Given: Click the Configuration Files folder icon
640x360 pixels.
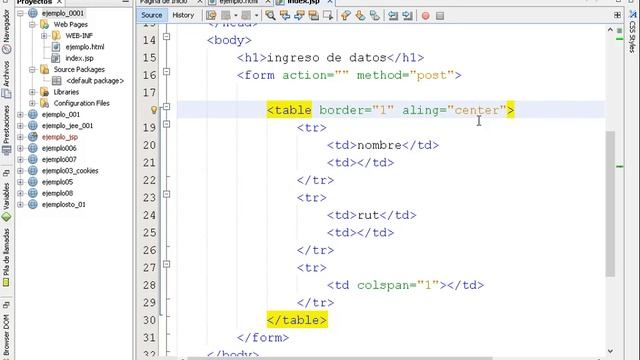Looking at the screenshot, I should pos(44,103).
